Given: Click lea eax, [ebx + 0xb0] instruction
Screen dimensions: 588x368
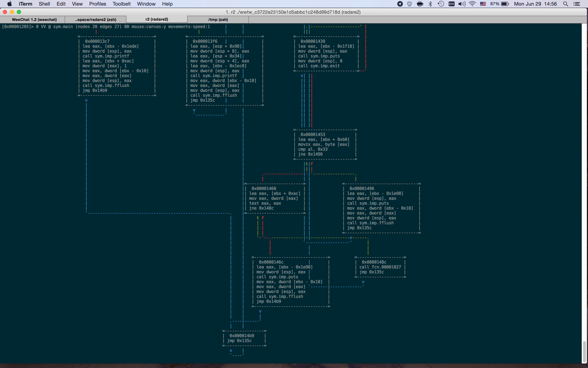Looking at the screenshot, I should click(x=324, y=139).
